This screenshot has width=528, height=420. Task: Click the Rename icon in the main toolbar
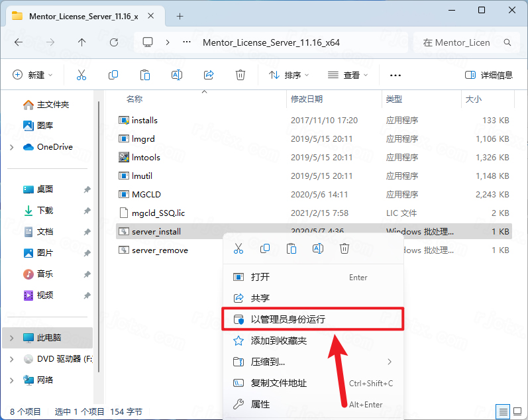177,75
